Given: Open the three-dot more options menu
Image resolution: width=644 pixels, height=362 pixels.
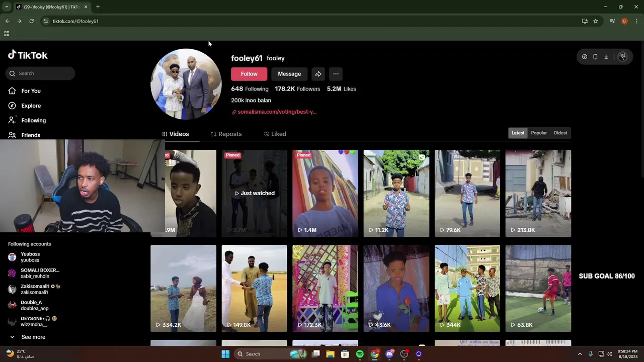Looking at the screenshot, I should [336, 74].
